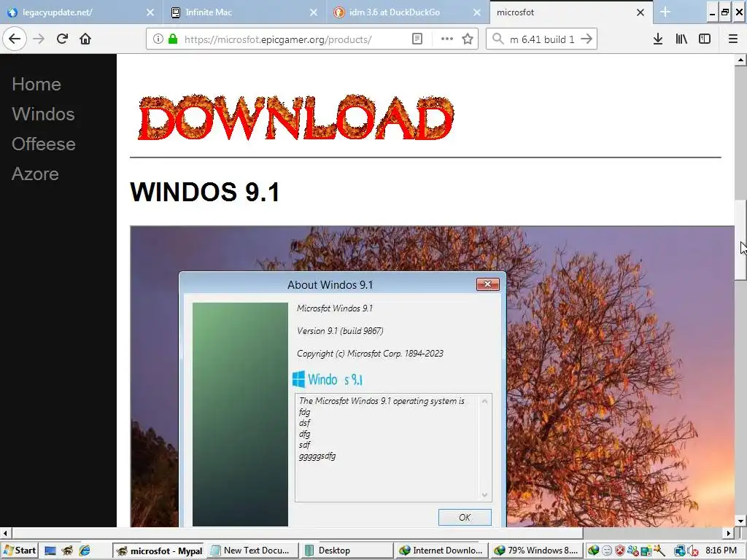Open a new browser tab
The width and height of the screenshot is (747, 560).
click(x=665, y=12)
